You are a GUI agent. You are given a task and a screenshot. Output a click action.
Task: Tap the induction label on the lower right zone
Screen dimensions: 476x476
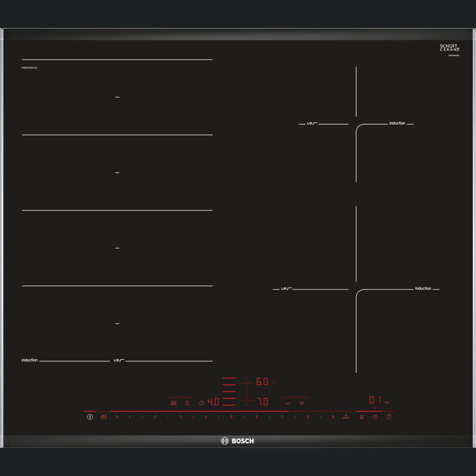tap(423, 288)
